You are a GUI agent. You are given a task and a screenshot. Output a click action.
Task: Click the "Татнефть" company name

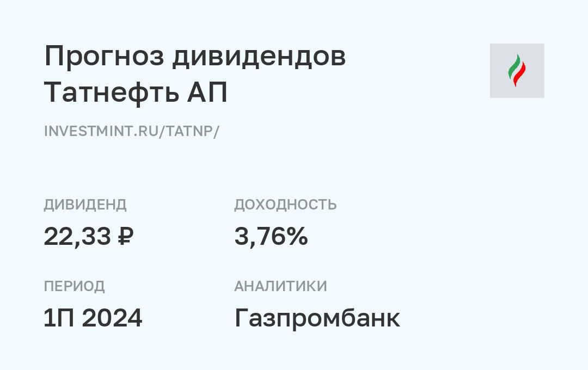click(111, 92)
